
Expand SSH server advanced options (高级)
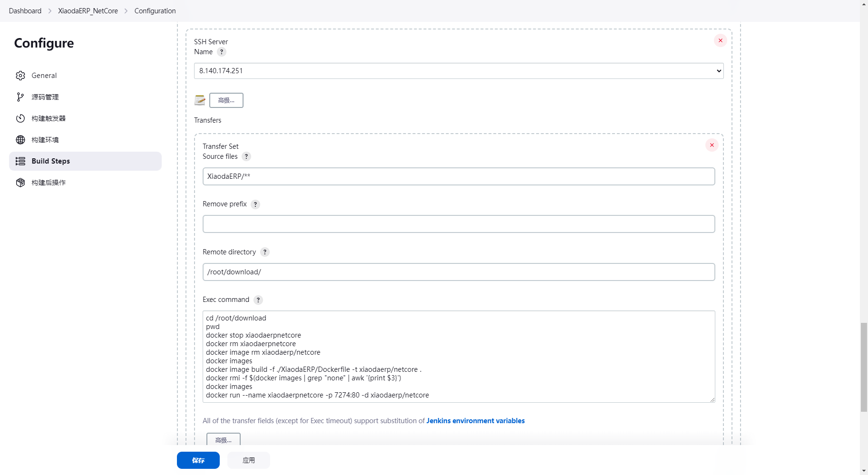(x=226, y=100)
